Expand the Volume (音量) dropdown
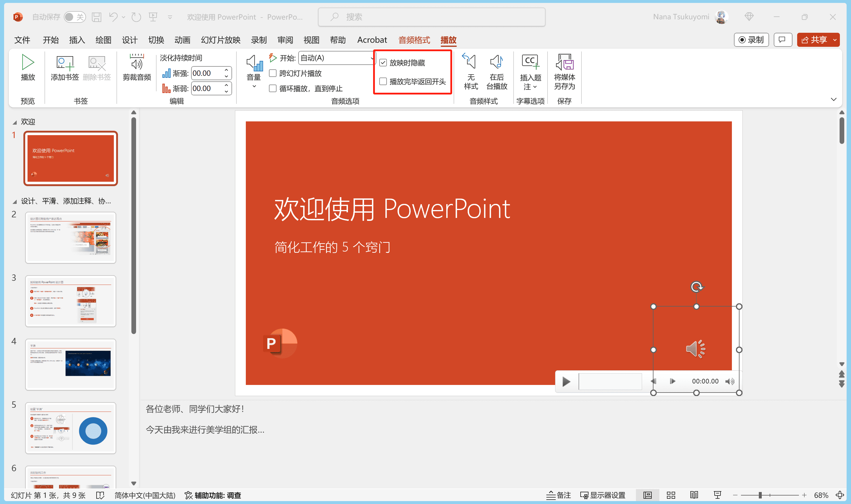Image resolution: width=851 pixels, height=504 pixels. [254, 86]
